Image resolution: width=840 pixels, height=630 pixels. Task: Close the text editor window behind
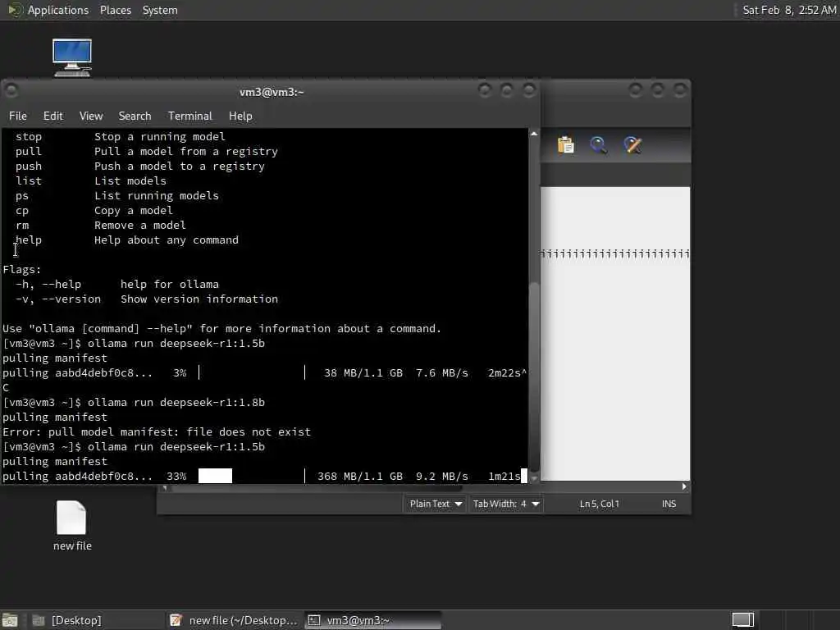(680, 90)
